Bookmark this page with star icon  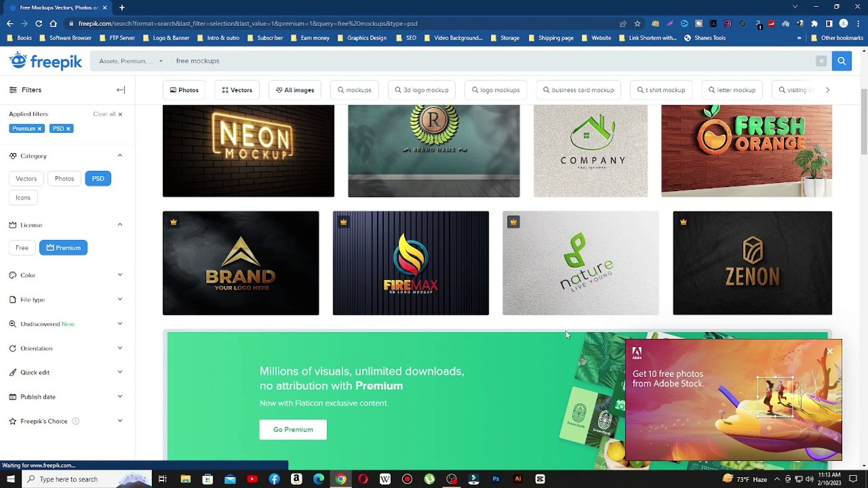(637, 23)
